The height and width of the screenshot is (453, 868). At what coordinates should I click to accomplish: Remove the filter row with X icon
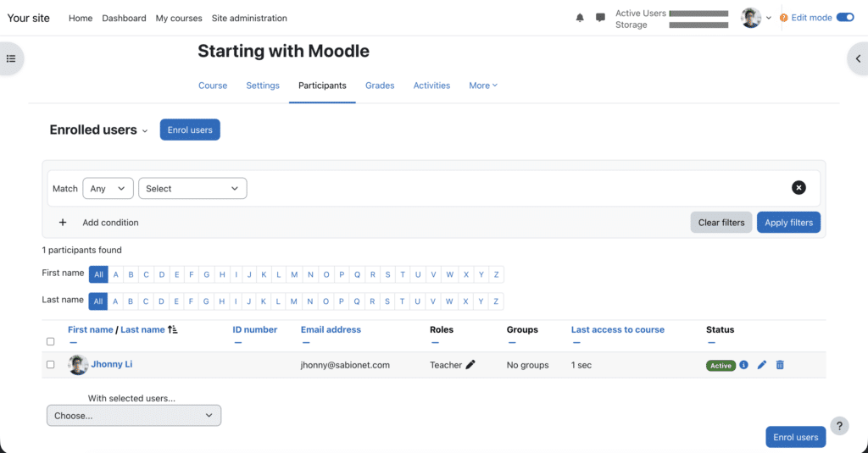(798, 187)
